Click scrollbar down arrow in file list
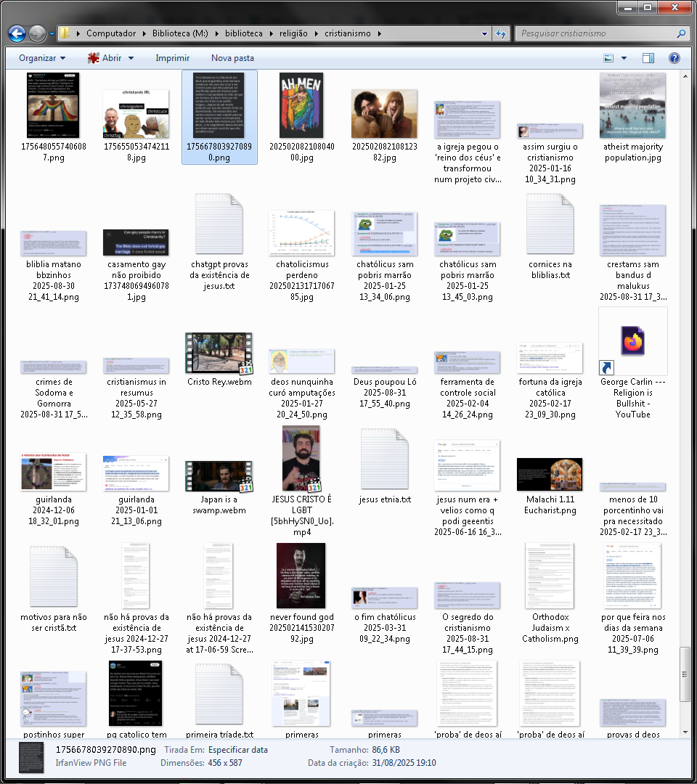The width and height of the screenshot is (697, 784). click(x=685, y=732)
